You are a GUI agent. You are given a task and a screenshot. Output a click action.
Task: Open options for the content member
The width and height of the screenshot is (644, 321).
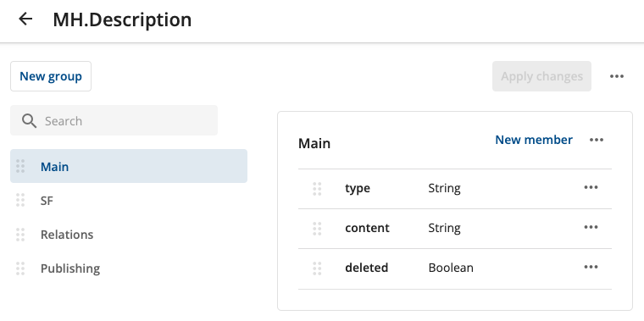pos(591,227)
